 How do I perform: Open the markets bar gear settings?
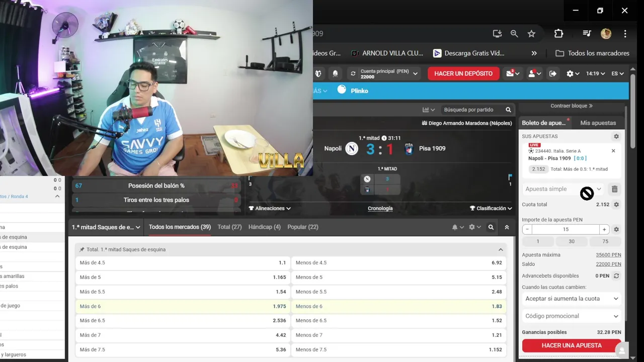tap(474, 227)
